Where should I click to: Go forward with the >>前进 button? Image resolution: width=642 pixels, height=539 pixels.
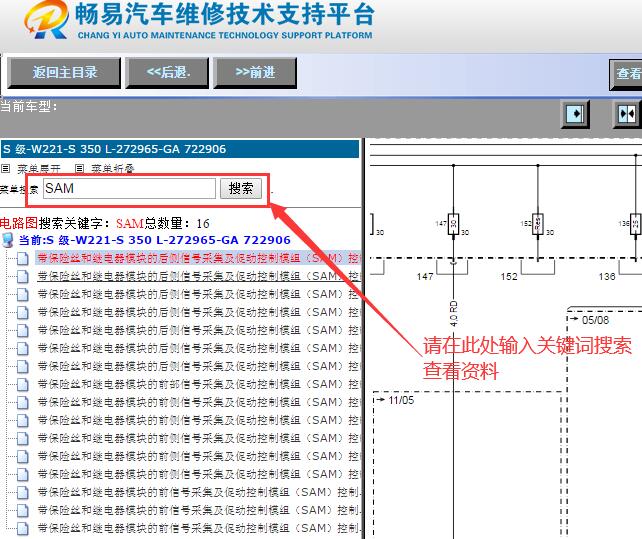pyautogui.click(x=255, y=73)
